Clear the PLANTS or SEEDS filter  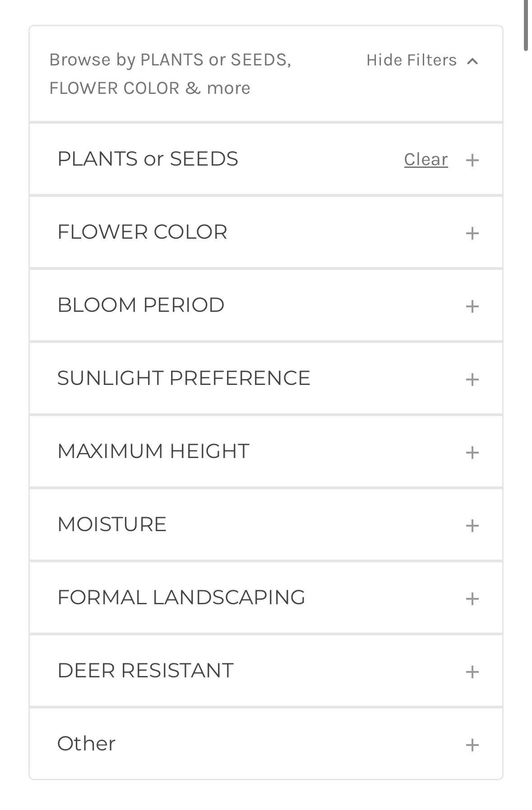pyautogui.click(x=426, y=159)
